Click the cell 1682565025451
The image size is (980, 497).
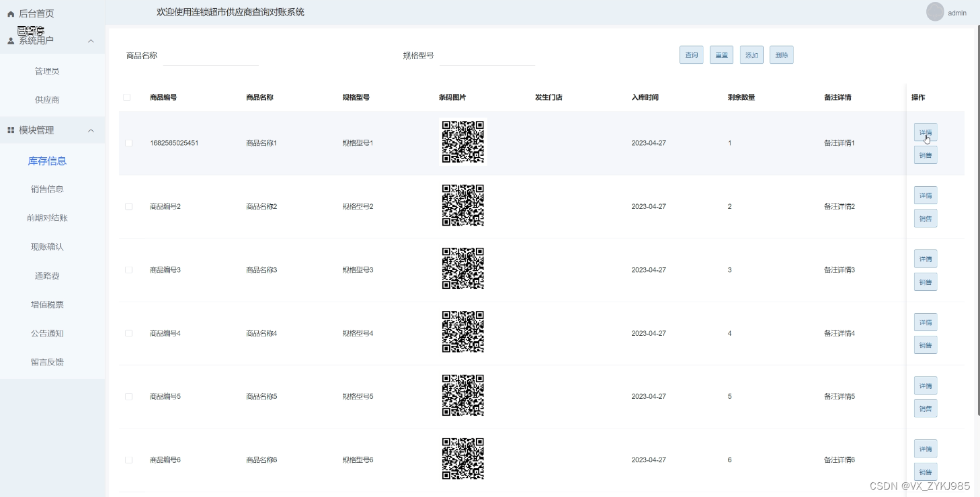point(174,143)
